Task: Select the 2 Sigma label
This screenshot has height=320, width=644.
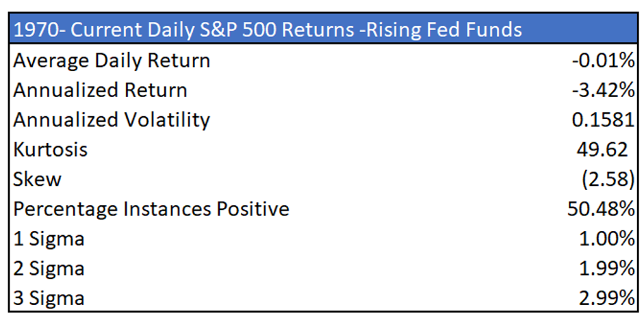Action: pyautogui.click(x=49, y=269)
